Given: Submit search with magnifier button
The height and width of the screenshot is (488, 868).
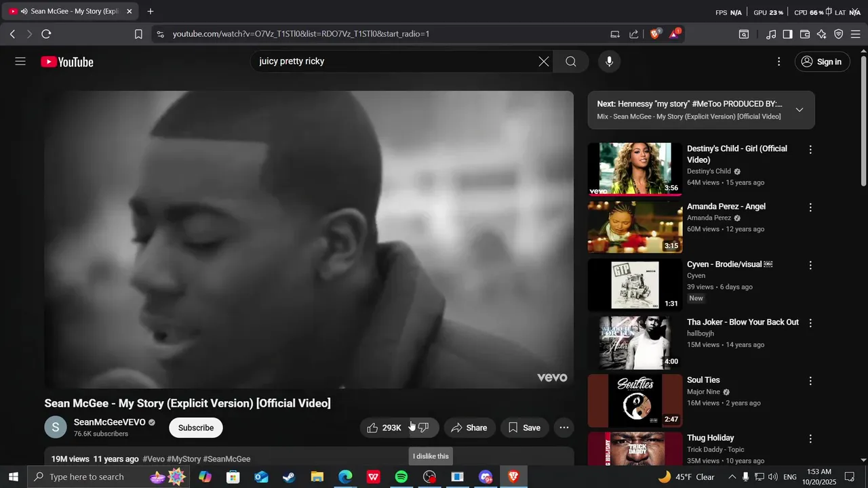Looking at the screenshot, I should [571, 62].
